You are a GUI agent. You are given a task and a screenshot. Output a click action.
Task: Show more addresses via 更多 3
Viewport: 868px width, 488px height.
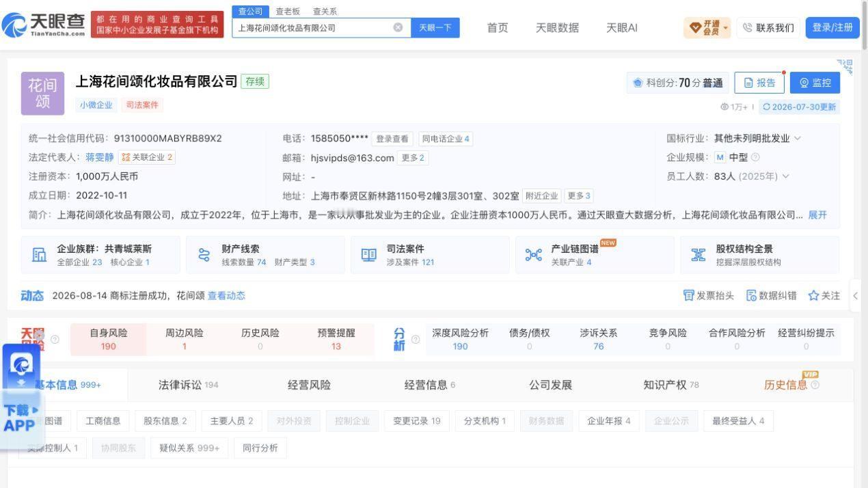579,195
